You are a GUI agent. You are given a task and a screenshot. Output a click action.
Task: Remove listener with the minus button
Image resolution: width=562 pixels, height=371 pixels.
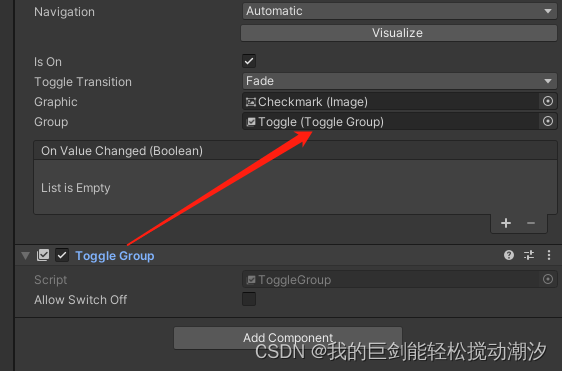[531, 223]
